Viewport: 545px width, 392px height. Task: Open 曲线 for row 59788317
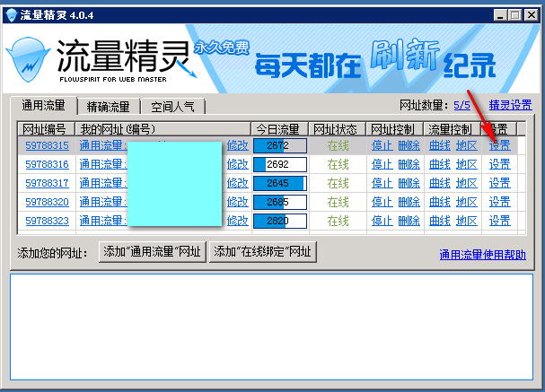click(440, 183)
